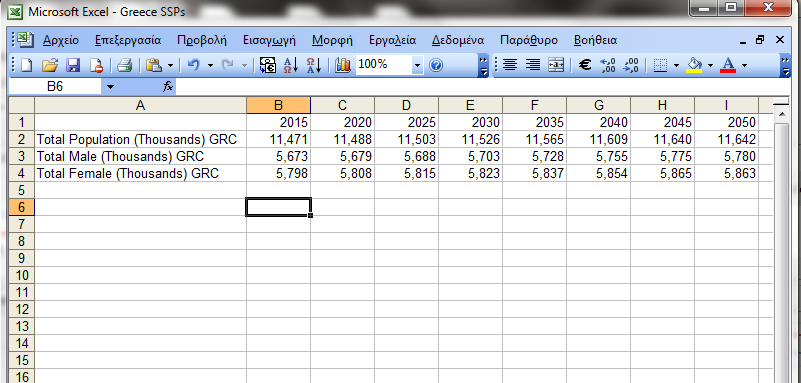Open the Αρχείο menu

click(x=61, y=40)
